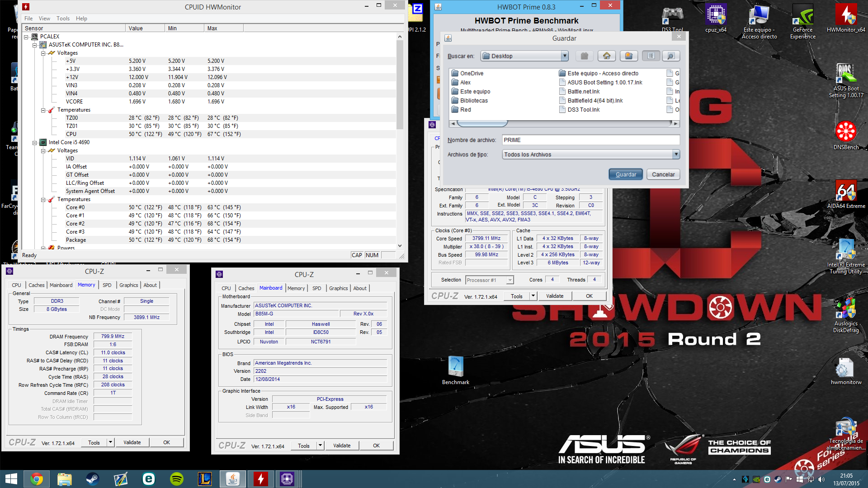
Task: Open GeForce Experience desktop icon
Action: [x=803, y=21]
